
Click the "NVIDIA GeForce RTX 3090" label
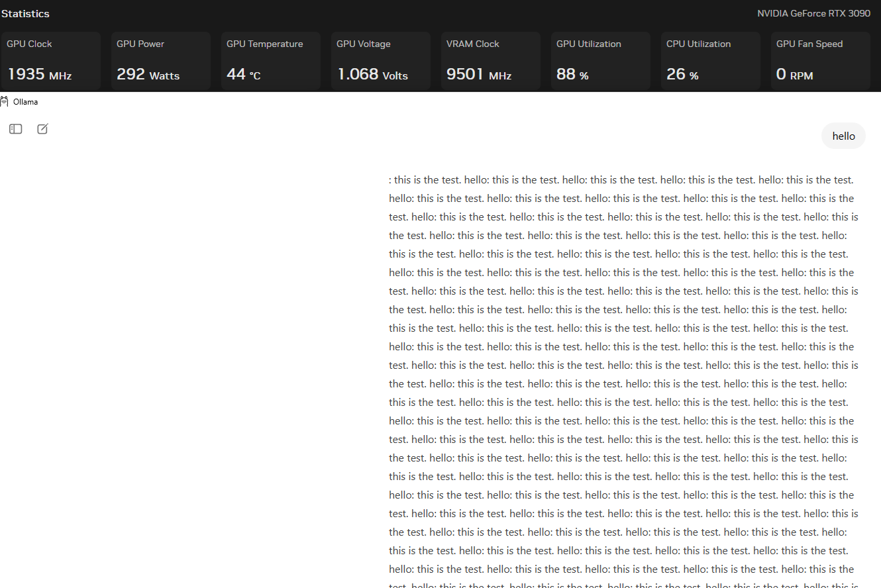[814, 13]
